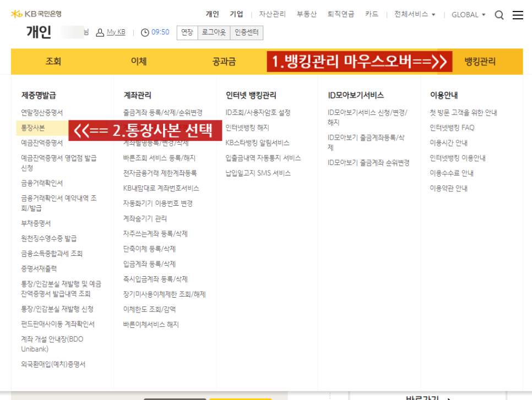Click 인터넷뱅킹 FAQ link

coord(452,128)
